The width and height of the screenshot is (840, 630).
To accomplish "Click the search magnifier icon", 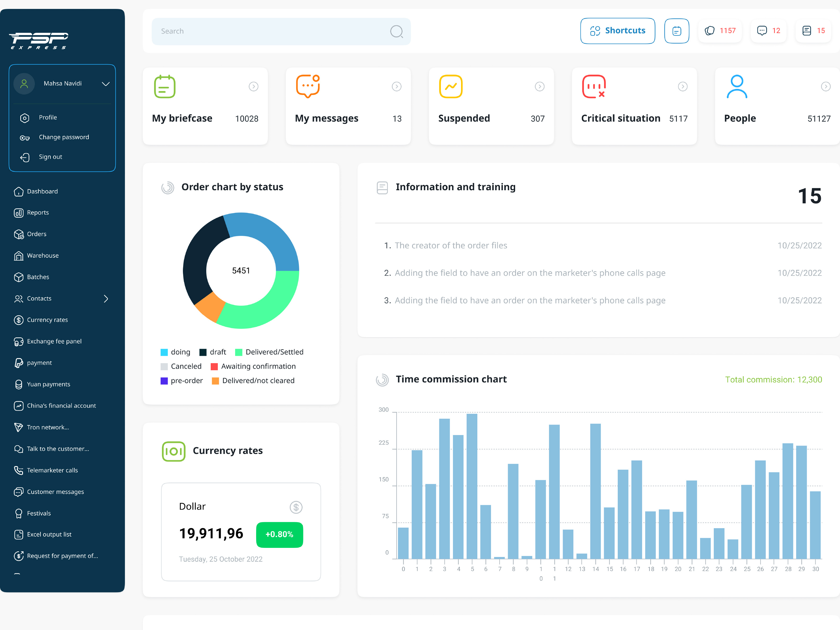I will 397,31.
